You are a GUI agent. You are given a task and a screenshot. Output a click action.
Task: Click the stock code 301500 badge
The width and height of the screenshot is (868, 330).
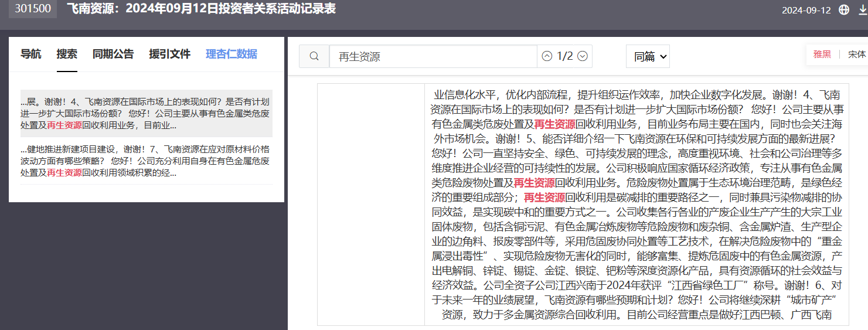[33, 9]
